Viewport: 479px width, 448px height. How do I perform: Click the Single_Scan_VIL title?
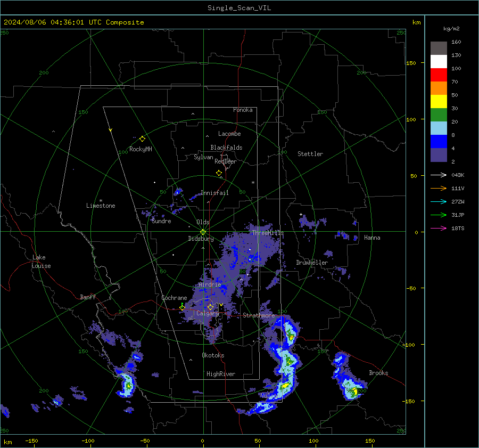tap(239, 8)
